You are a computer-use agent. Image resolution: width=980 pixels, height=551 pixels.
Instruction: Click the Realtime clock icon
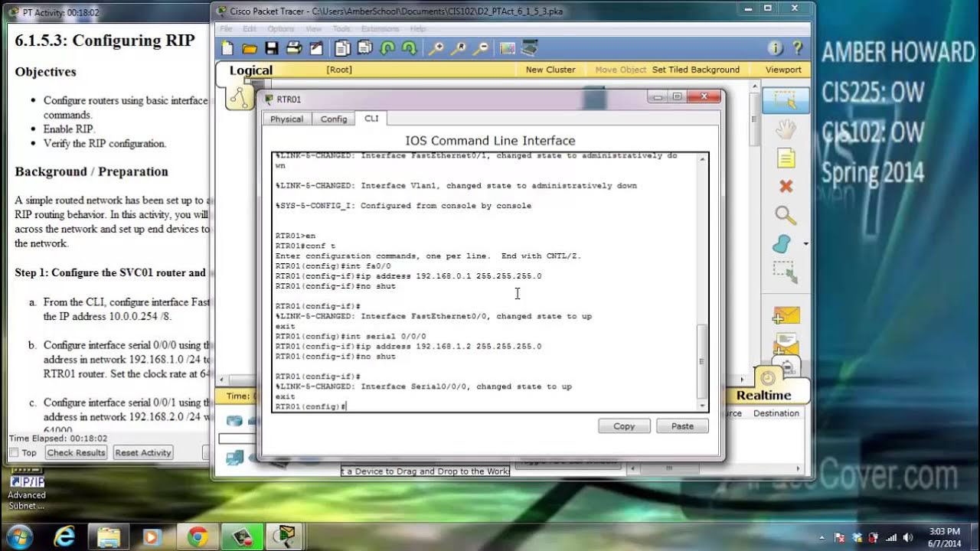(768, 378)
